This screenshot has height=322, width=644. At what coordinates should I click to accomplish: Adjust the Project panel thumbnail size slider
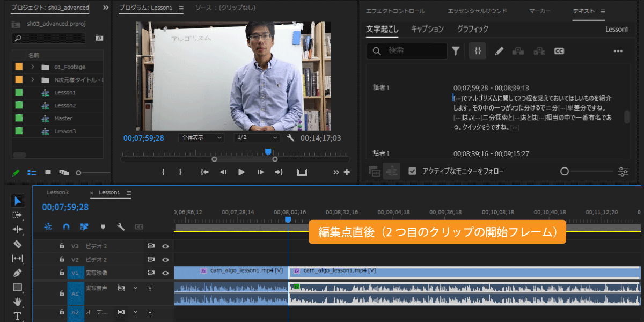pyautogui.click(x=79, y=173)
